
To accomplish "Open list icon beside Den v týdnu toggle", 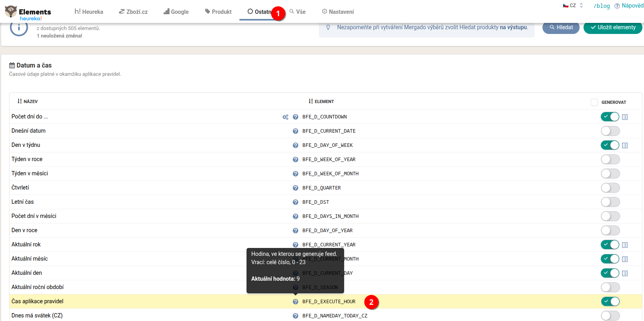I will 625,145.
